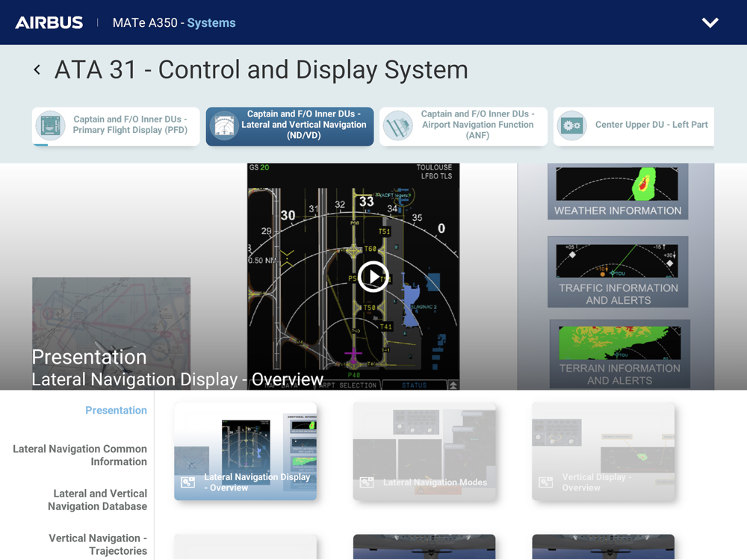
Task: Click the ATA 31 page heading
Action: pos(261,70)
